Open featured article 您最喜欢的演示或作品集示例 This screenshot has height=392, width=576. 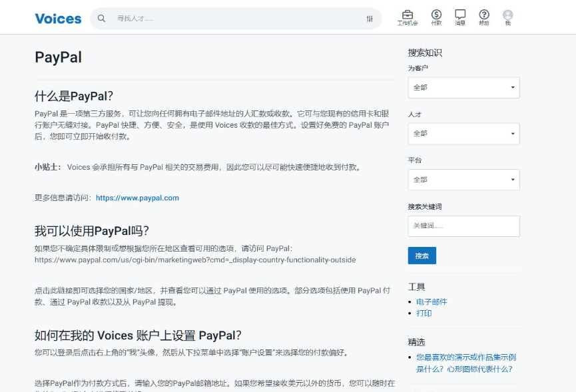coord(466,363)
